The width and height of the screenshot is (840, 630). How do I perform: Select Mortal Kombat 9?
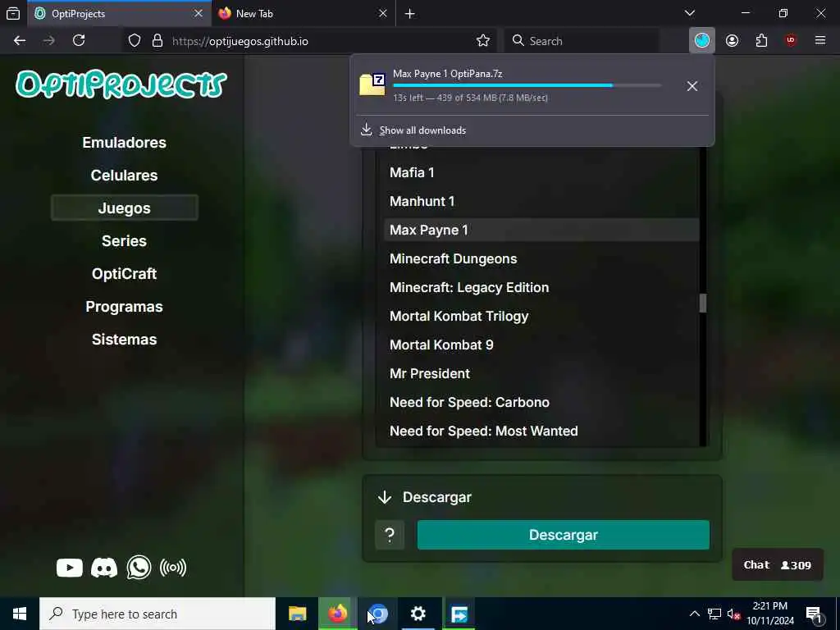[x=541, y=345]
